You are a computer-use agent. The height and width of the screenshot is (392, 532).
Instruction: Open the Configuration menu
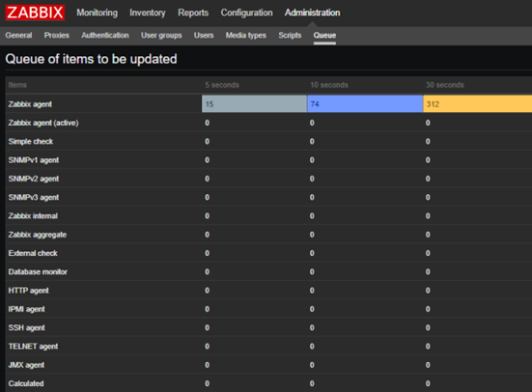point(246,13)
